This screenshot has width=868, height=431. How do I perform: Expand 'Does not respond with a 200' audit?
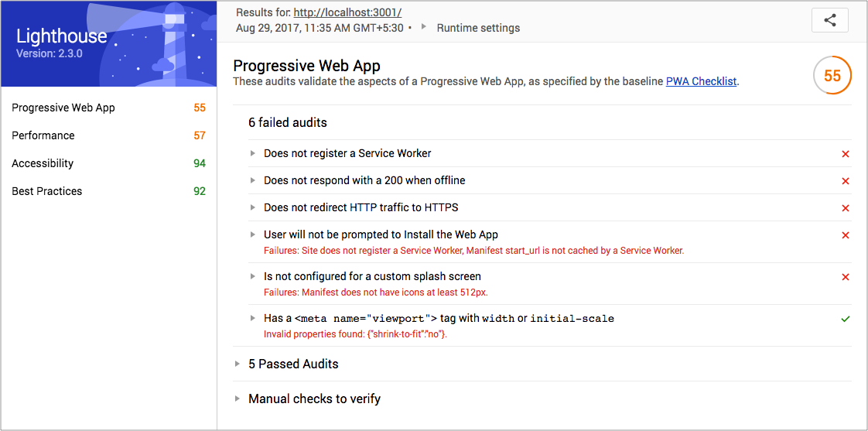click(252, 180)
